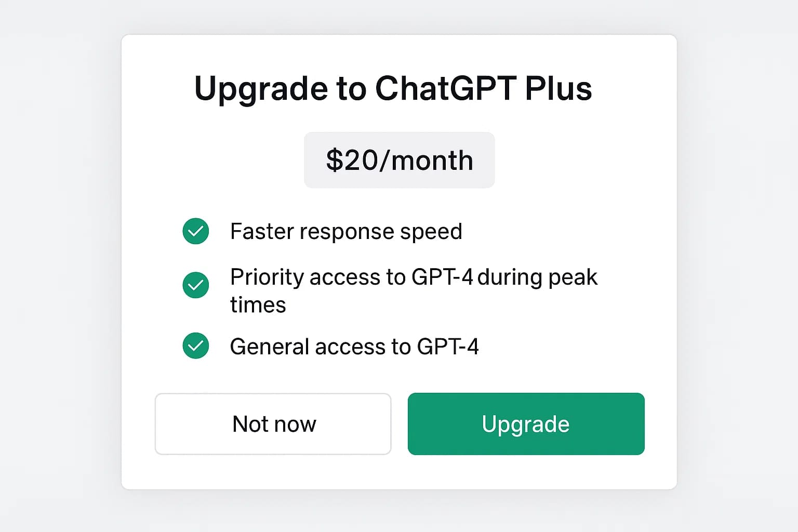Viewport: 798px width, 532px height.
Task: Click "GPT-4" in the Priority access line
Action: click(442, 277)
